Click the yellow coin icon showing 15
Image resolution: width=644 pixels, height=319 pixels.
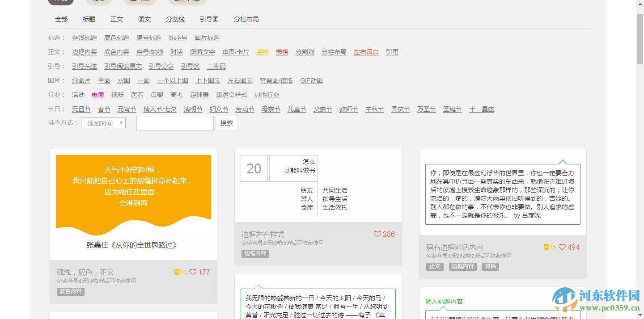click(x=546, y=247)
